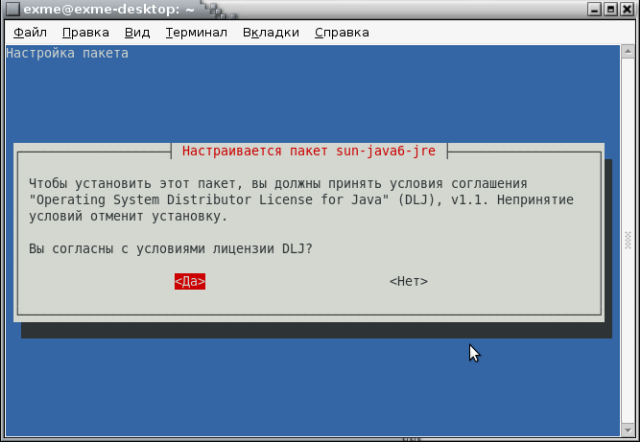Open the Справка menu
The image size is (640, 442).
tap(342, 32)
